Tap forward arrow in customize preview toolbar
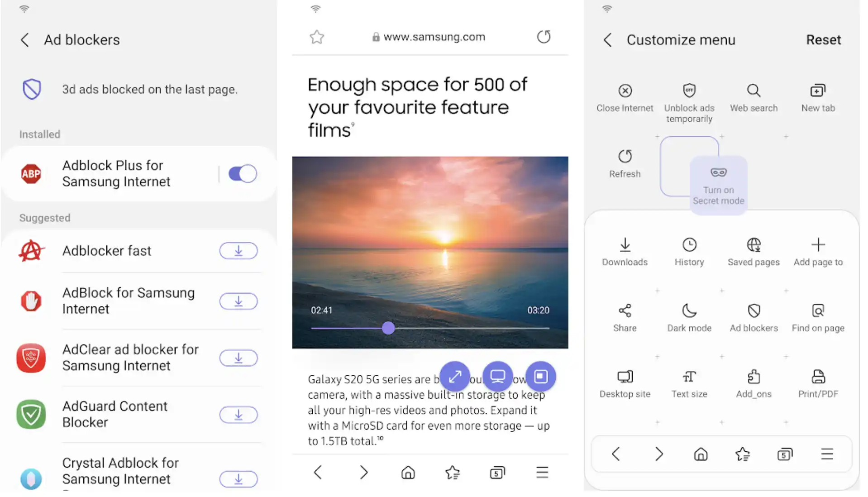The image size is (868, 497). click(658, 454)
